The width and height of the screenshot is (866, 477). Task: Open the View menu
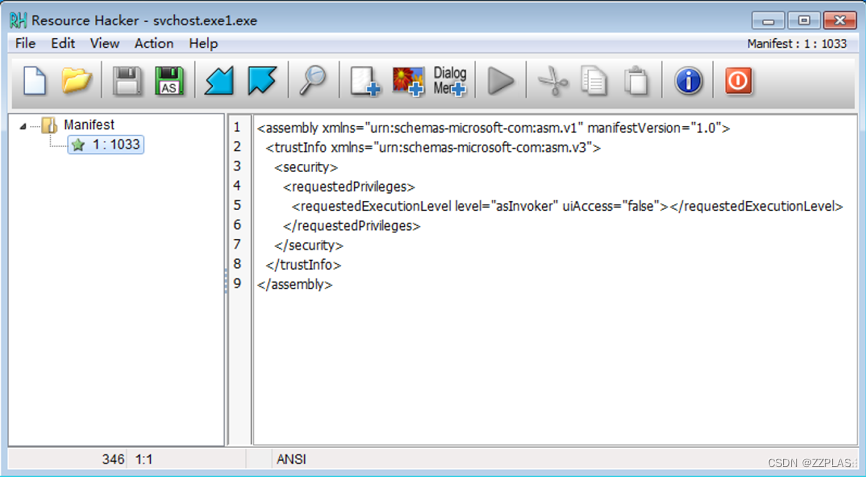click(105, 43)
